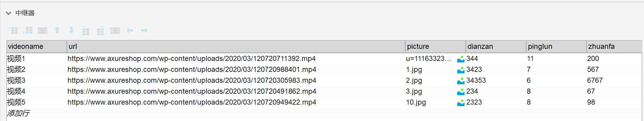The width and height of the screenshot is (644, 121).
Task: Select the videoname column header
Action: (37, 46)
